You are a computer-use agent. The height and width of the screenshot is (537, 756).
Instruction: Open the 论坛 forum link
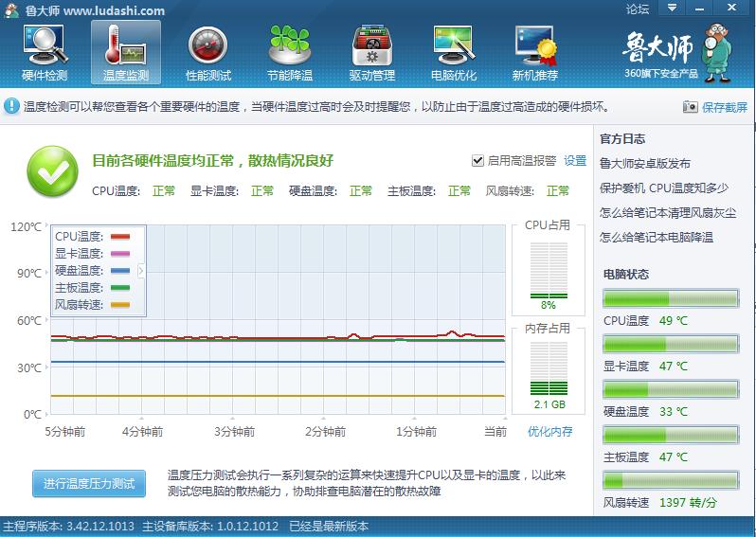pyautogui.click(x=638, y=9)
